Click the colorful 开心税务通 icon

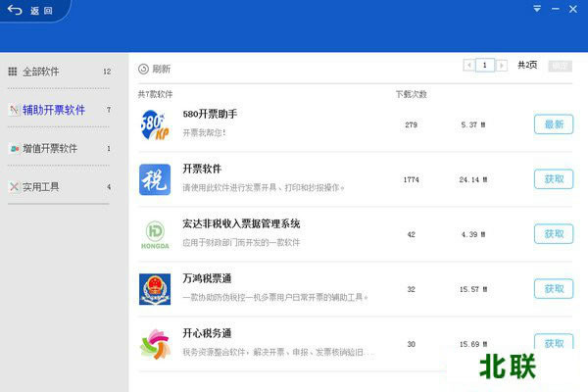pyautogui.click(x=155, y=343)
